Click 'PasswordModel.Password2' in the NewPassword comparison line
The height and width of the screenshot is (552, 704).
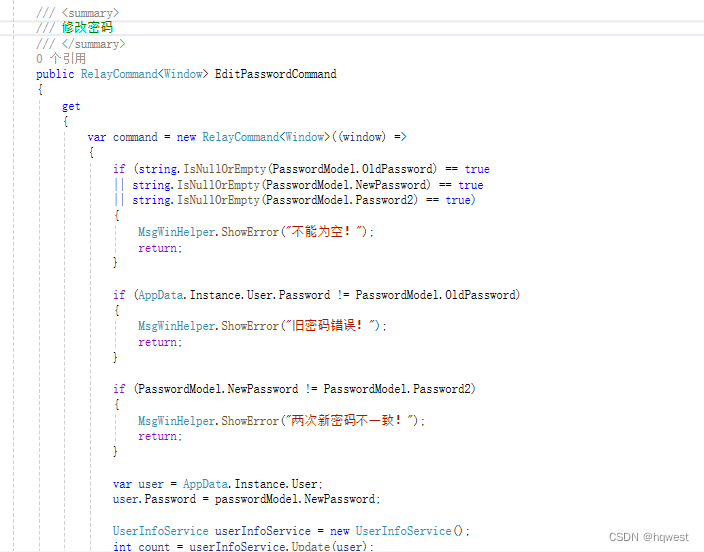pos(397,389)
